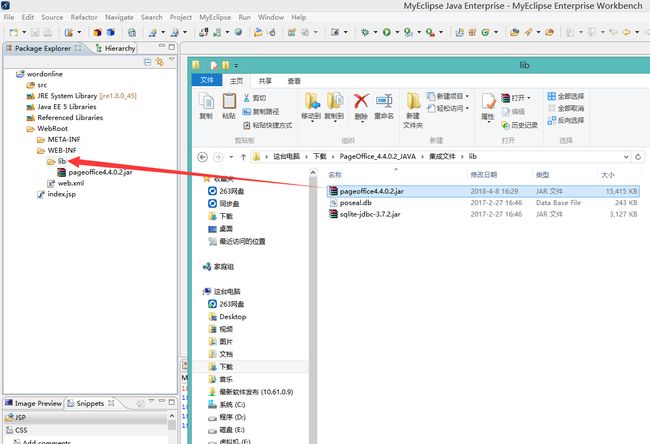Open Desktop in Explorer navigation pane
This screenshot has width=650, height=444.
pos(227,317)
